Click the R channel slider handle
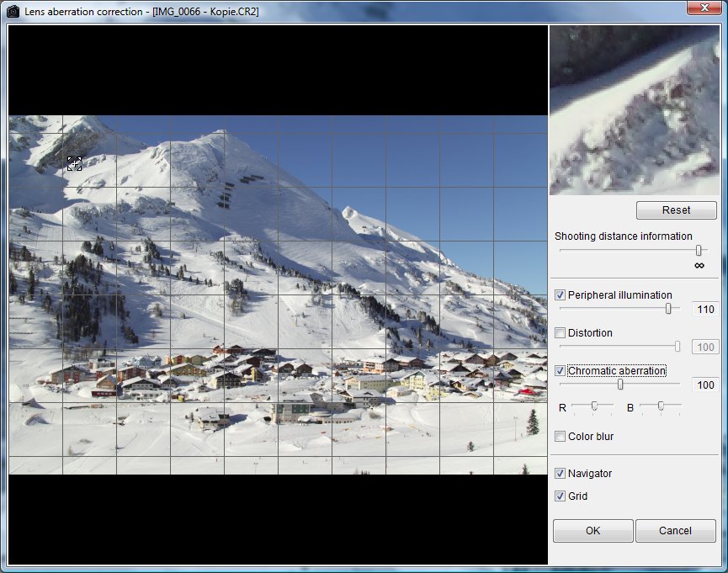 coord(594,406)
